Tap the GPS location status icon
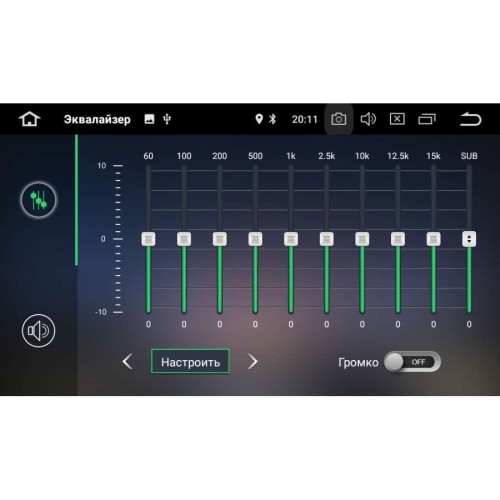500x500 pixels. 259,119
